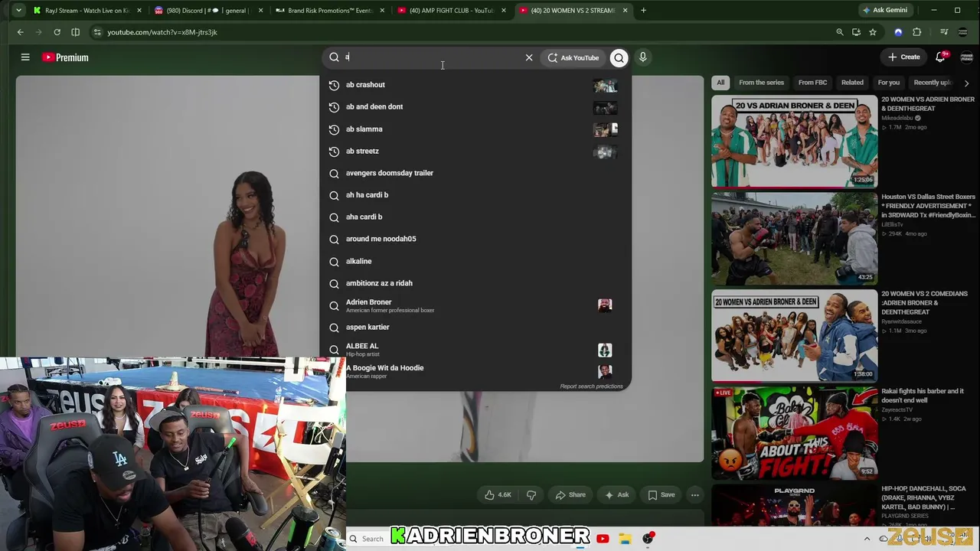The image size is (980, 551).
Task: Open the Create menu
Action: point(904,57)
